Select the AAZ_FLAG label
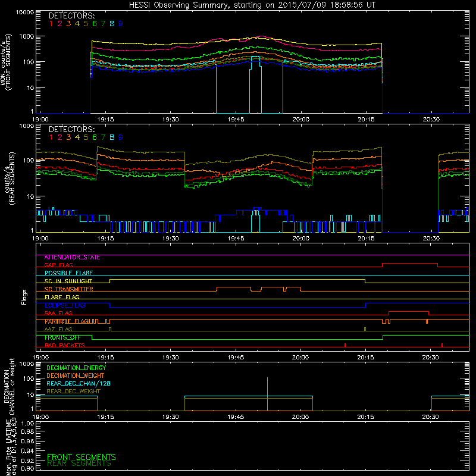Viewport: 476px width, 476px height. coord(58,329)
